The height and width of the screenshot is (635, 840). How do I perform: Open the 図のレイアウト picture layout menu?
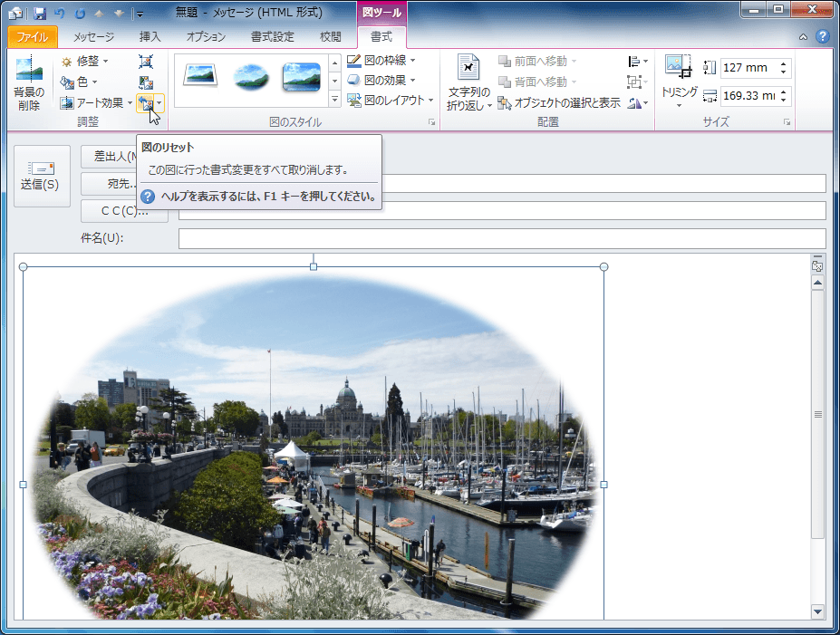[x=390, y=101]
